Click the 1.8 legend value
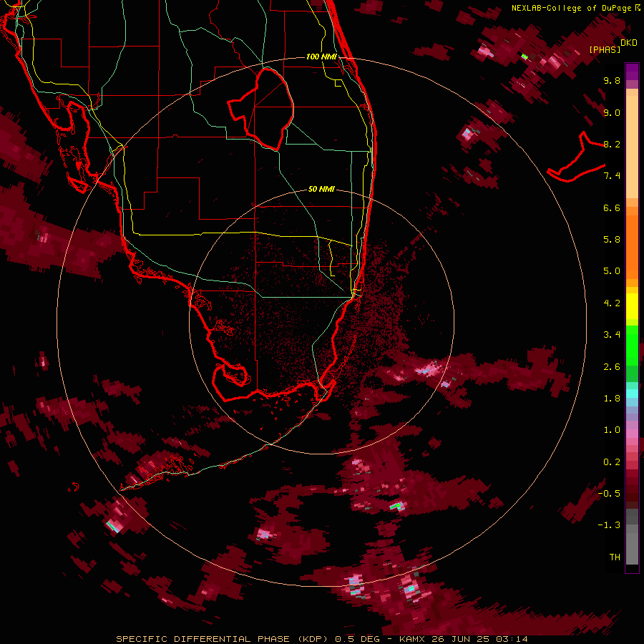The width and height of the screenshot is (644, 644). coord(612,399)
